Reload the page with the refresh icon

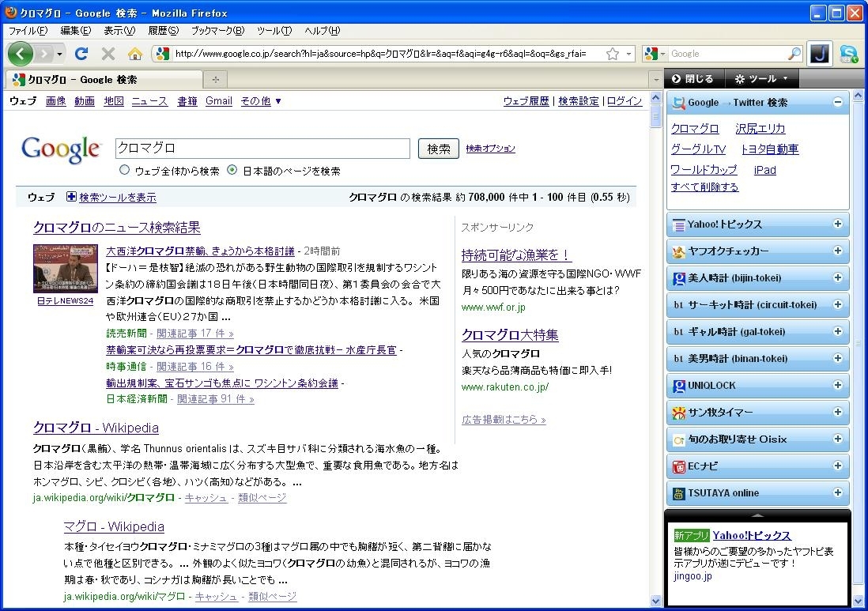point(81,54)
